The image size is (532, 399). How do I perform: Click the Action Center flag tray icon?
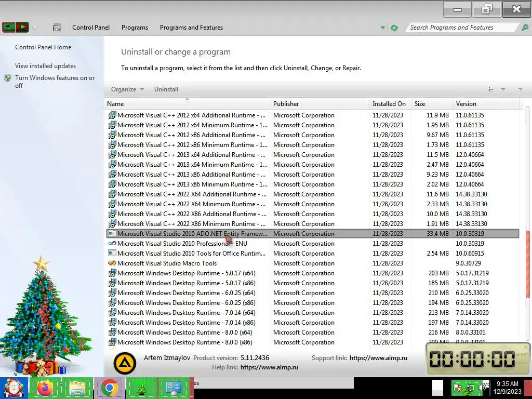pyautogui.click(x=457, y=388)
